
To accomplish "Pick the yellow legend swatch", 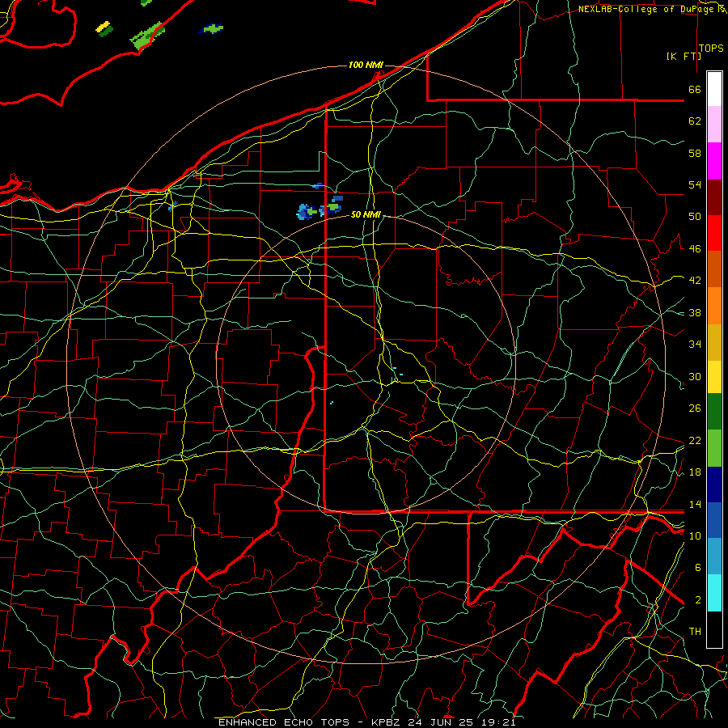I will pos(714,377).
